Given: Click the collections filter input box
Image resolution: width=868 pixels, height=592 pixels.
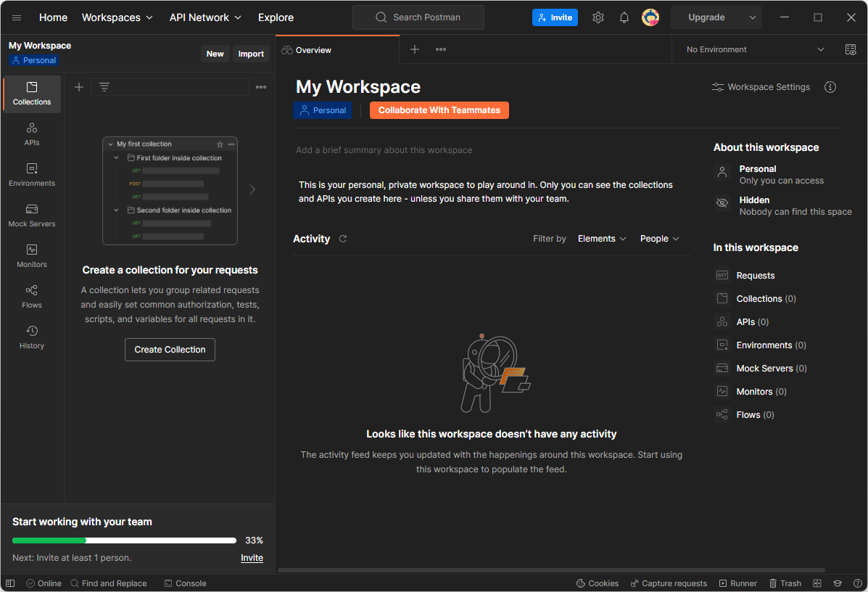Looking at the screenshot, I should pyautogui.click(x=170, y=87).
